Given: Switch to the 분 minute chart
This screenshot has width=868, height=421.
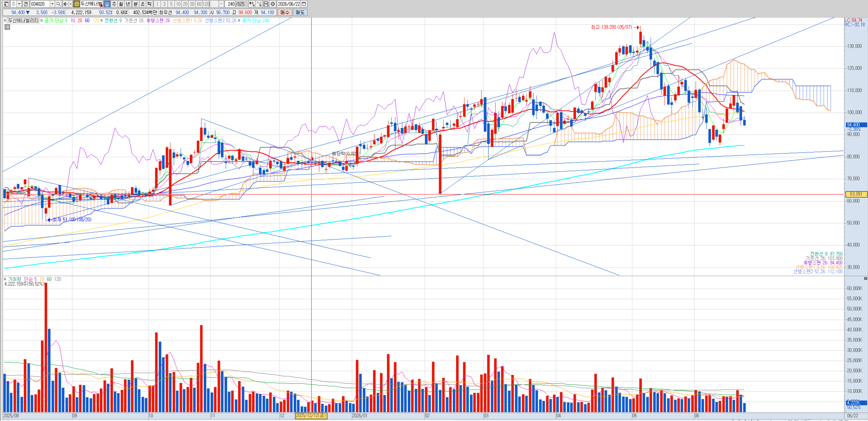Looking at the screenshot, I should [136, 4].
